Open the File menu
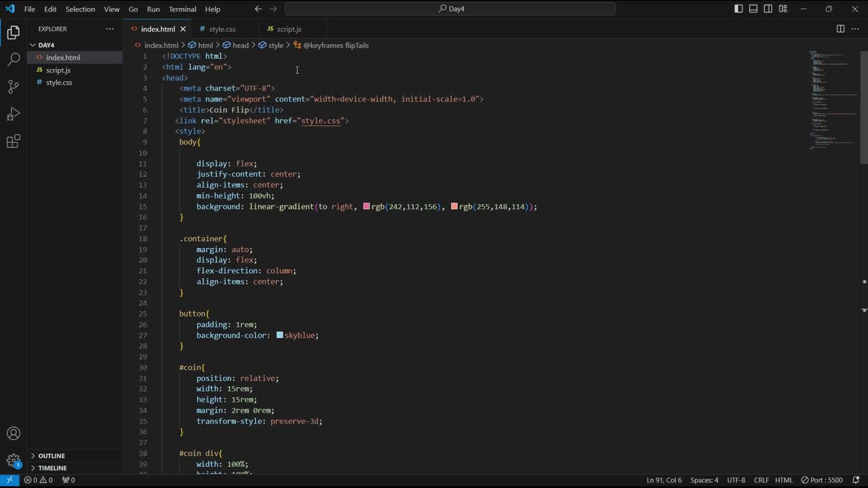Screen dimensions: 868x488 click(x=30, y=9)
